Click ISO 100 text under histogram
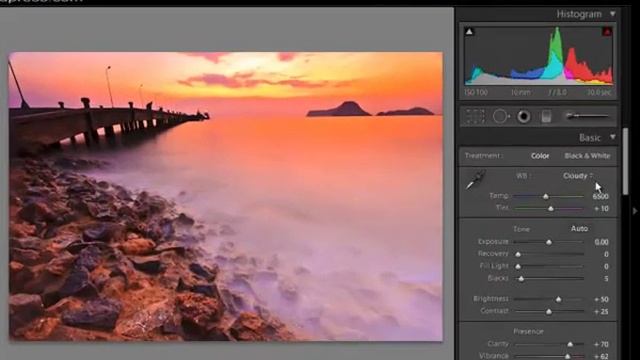The height and width of the screenshot is (360, 640). click(x=476, y=93)
